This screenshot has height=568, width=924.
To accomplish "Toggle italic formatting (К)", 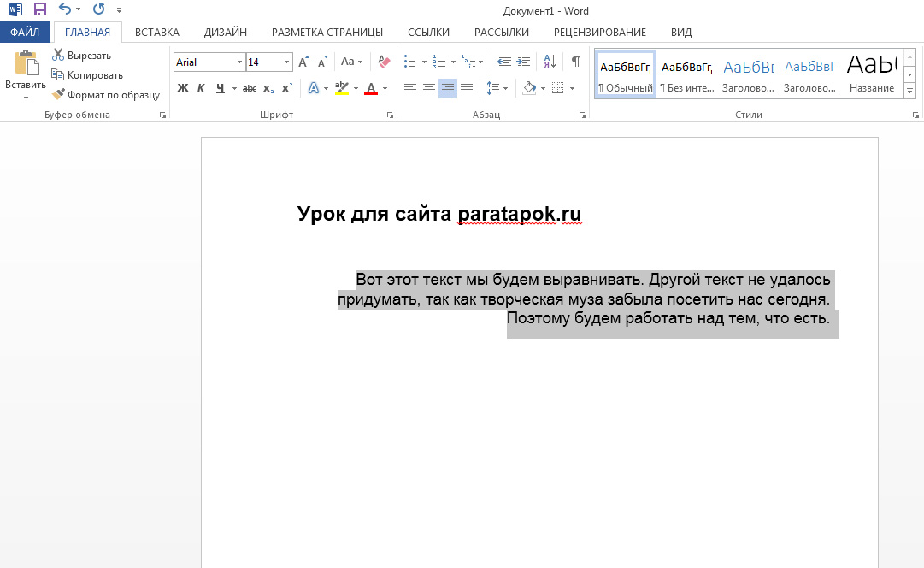I will pyautogui.click(x=202, y=88).
